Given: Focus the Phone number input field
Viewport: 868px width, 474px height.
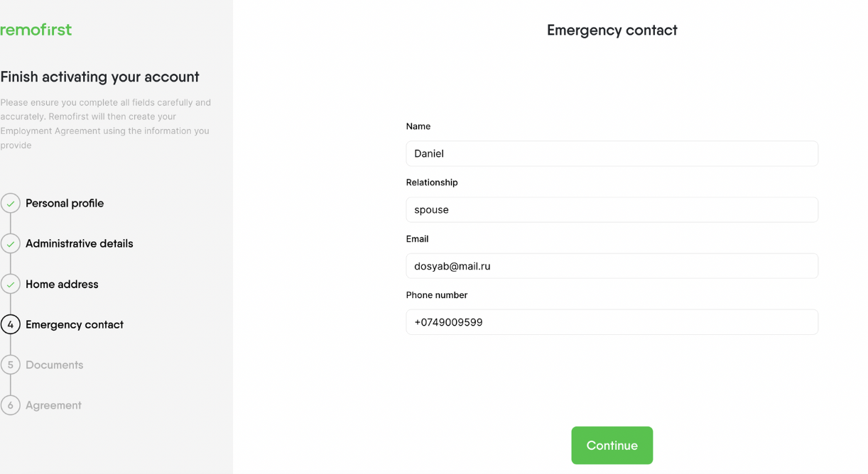Looking at the screenshot, I should (612, 322).
